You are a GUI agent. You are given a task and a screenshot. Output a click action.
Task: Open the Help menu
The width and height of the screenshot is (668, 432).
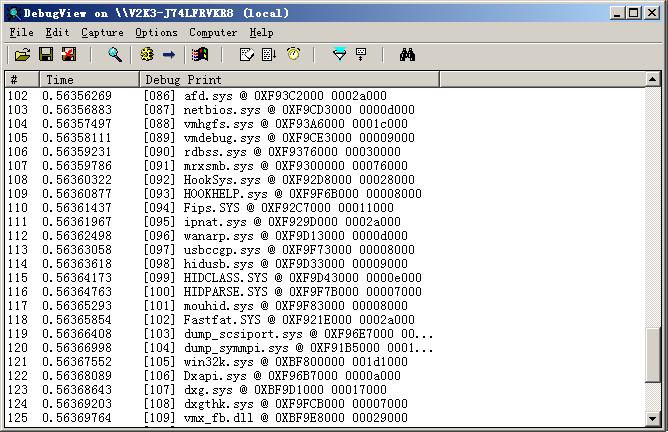tap(261, 32)
